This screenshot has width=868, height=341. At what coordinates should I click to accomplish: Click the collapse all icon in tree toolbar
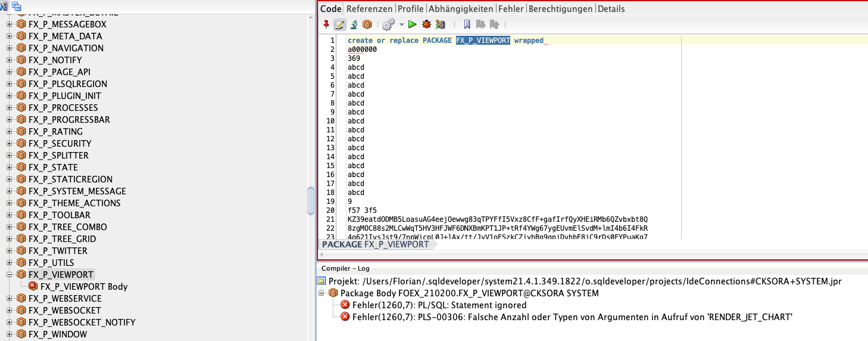(x=16, y=6)
